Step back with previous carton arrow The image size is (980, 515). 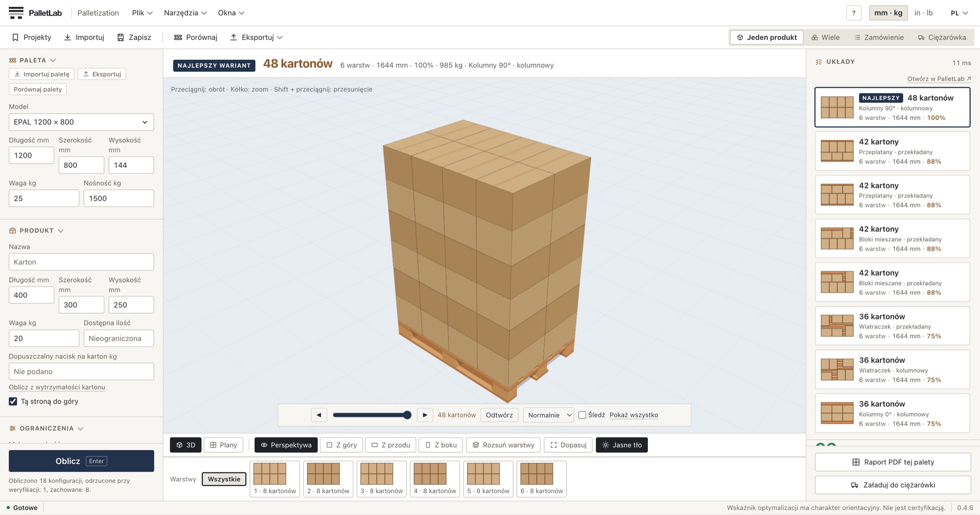pos(319,415)
